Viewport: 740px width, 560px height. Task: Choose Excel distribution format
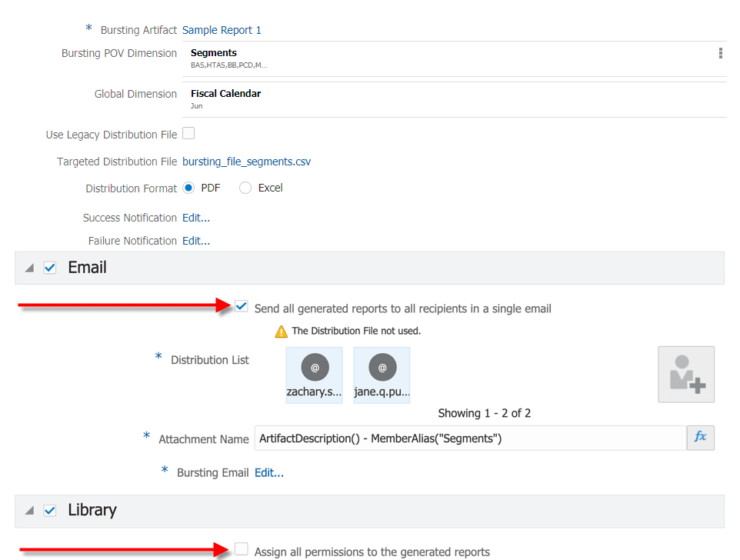pyautogui.click(x=245, y=188)
